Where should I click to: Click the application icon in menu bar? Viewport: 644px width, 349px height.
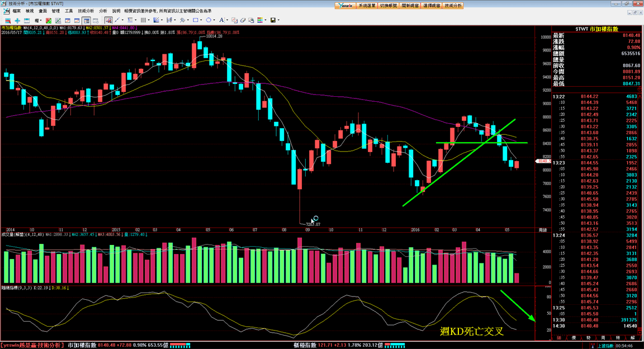pyautogui.click(x=7, y=11)
